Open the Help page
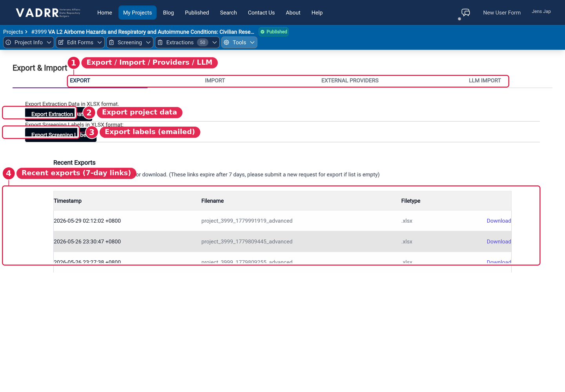 tap(317, 13)
